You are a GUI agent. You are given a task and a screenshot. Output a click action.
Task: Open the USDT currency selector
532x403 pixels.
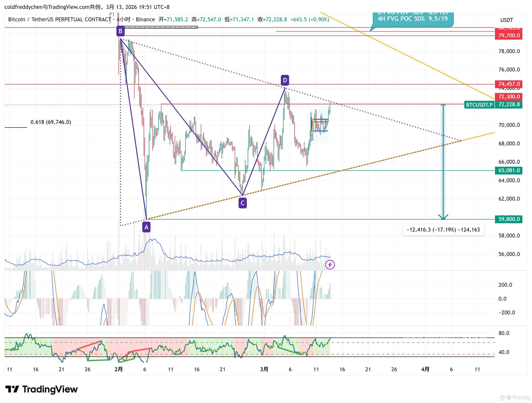pyautogui.click(x=510, y=20)
